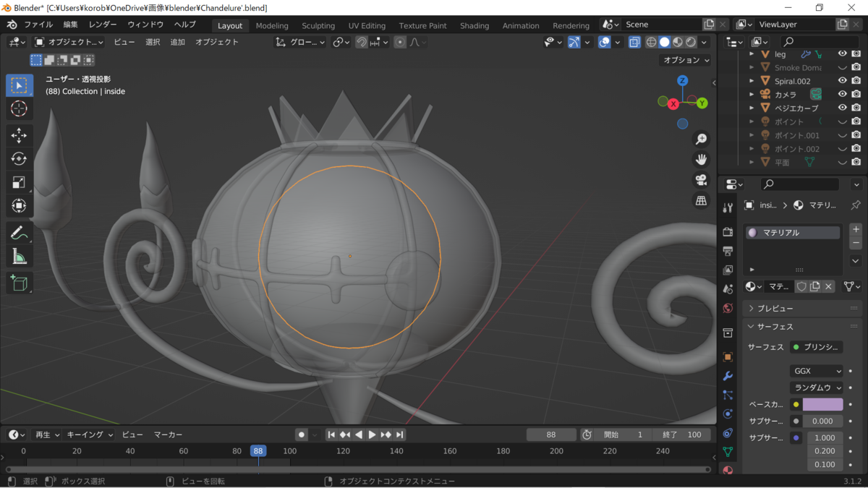Open the Tool properties tab
Screen dimensions: 868x488
(728, 207)
